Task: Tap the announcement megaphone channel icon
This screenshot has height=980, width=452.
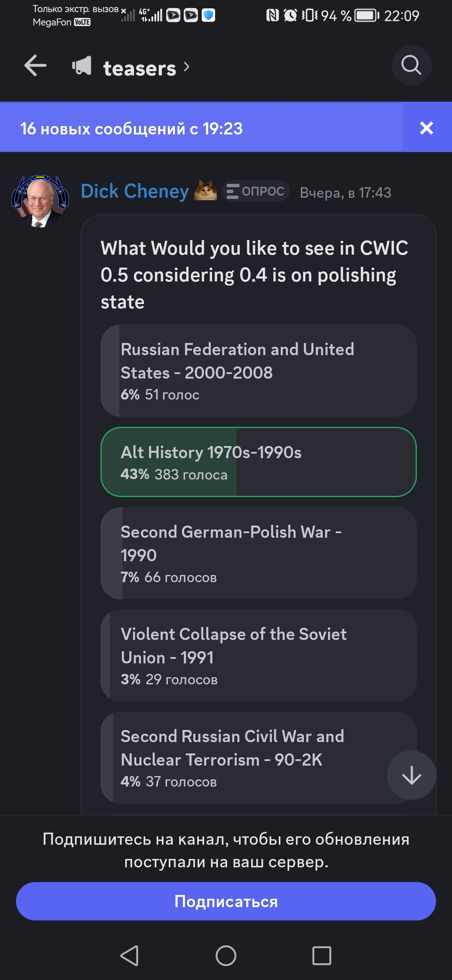Action: [82, 66]
